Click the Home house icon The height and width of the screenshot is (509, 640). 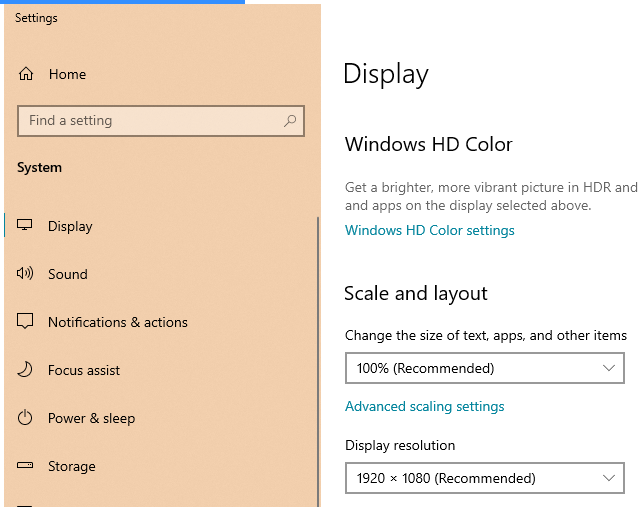coord(26,74)
